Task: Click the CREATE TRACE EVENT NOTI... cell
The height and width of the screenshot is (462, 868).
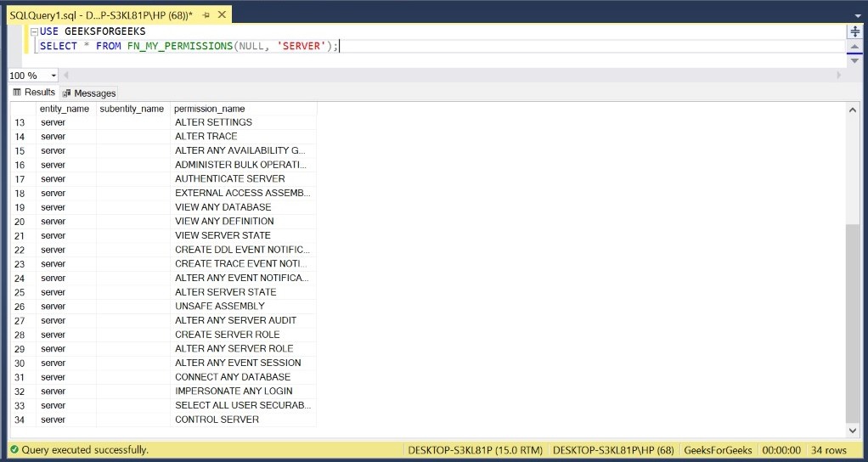Action: pos(244,264)
